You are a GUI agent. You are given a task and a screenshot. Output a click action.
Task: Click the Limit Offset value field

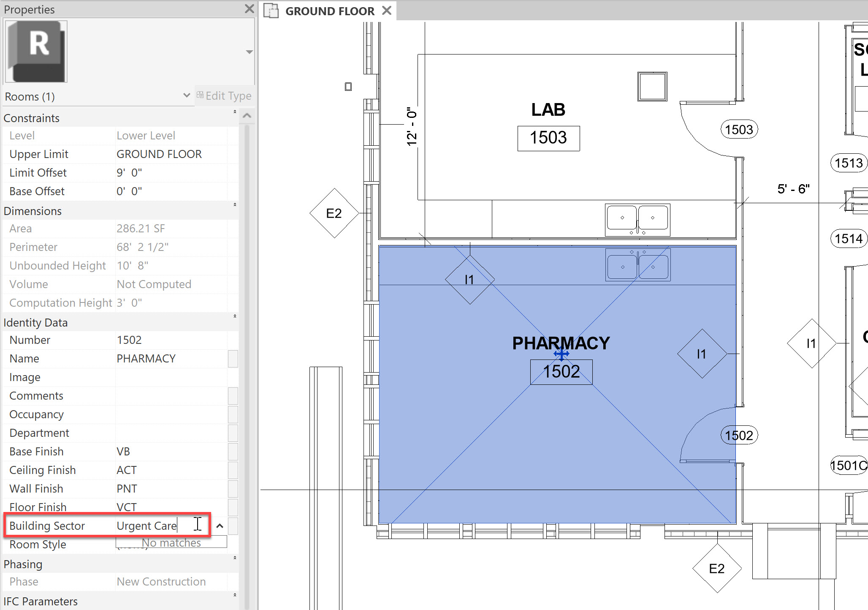tap(171, 173)
